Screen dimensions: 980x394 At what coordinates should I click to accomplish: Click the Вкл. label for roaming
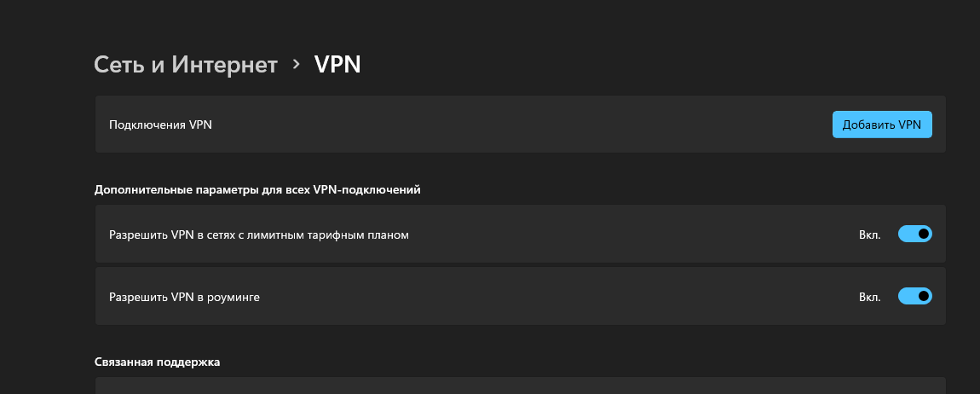coord(870,297)
